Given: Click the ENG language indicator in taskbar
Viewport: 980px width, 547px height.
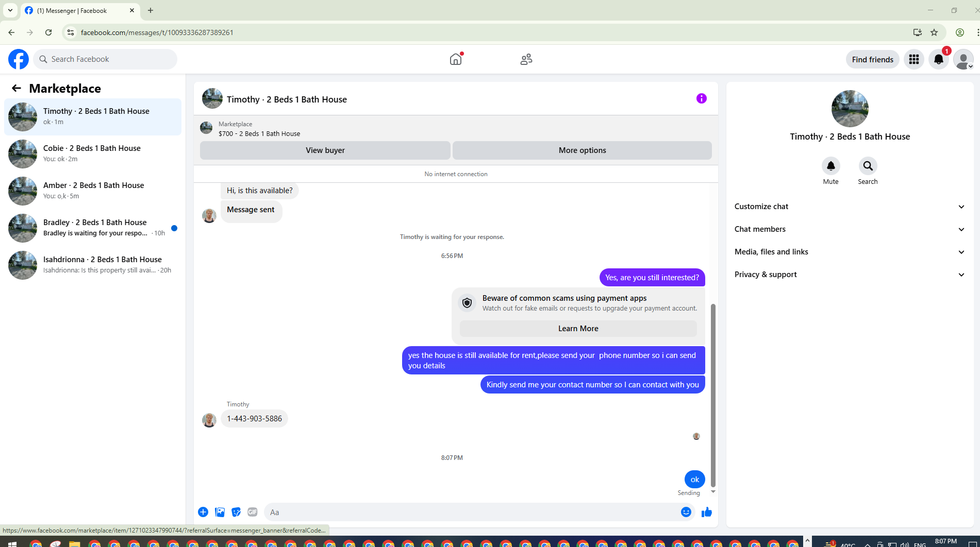Looking at the screenshot, I should click(x=920, y=544).
